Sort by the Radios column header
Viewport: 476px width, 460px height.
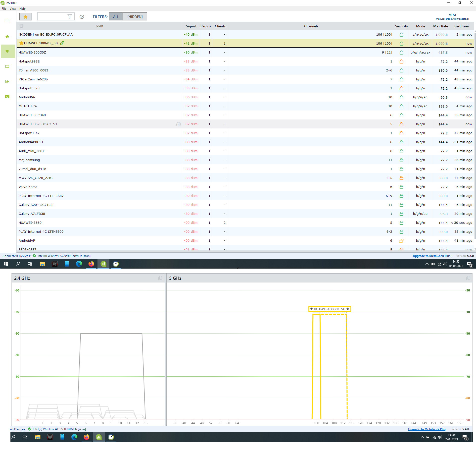pos(206,26)
